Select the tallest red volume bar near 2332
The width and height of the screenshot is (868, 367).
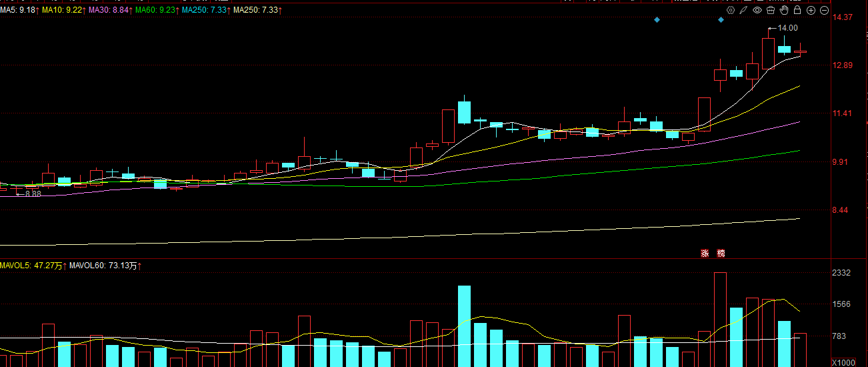(720, 320)
